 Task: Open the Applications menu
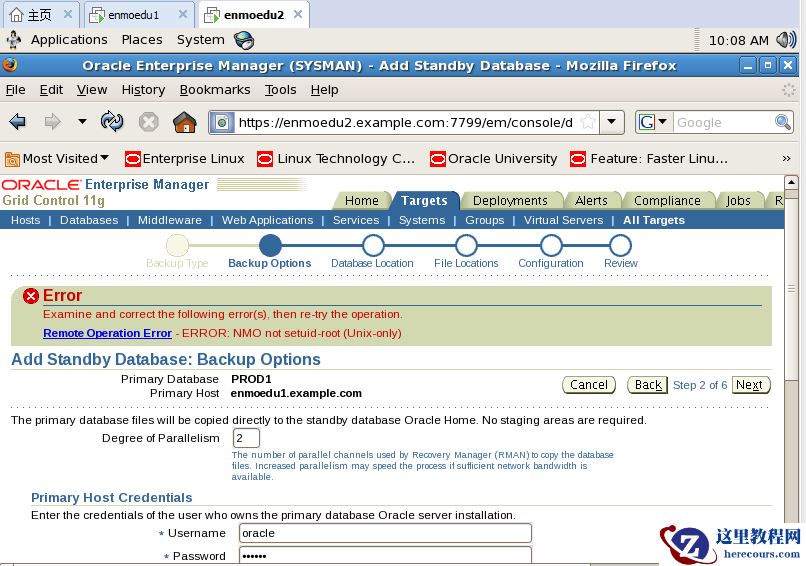[69, 40]
